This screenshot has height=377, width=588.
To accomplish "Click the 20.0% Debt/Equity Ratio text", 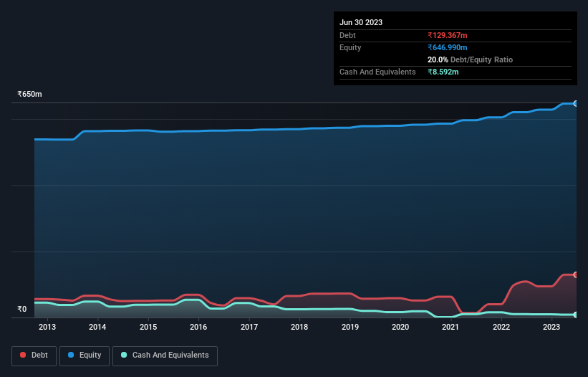I will pos(470,59).
